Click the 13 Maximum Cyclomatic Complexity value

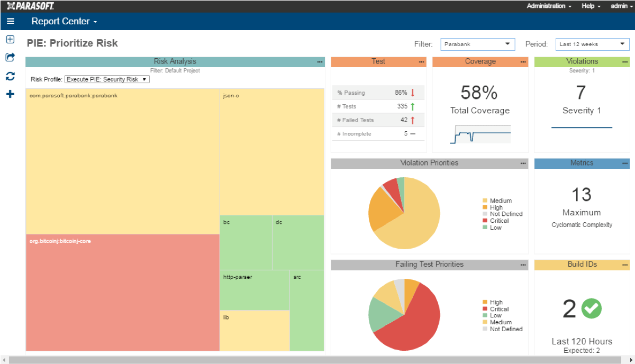coord(581,194)
